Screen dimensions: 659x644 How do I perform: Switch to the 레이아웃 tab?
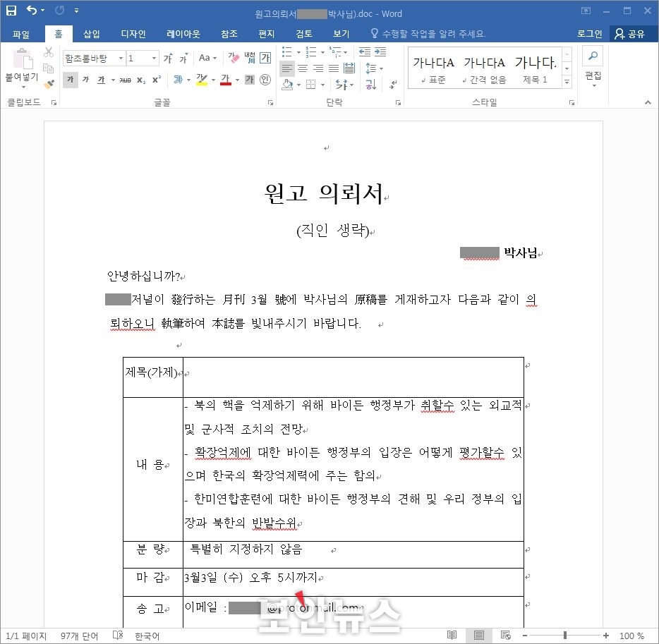point(183,34)
